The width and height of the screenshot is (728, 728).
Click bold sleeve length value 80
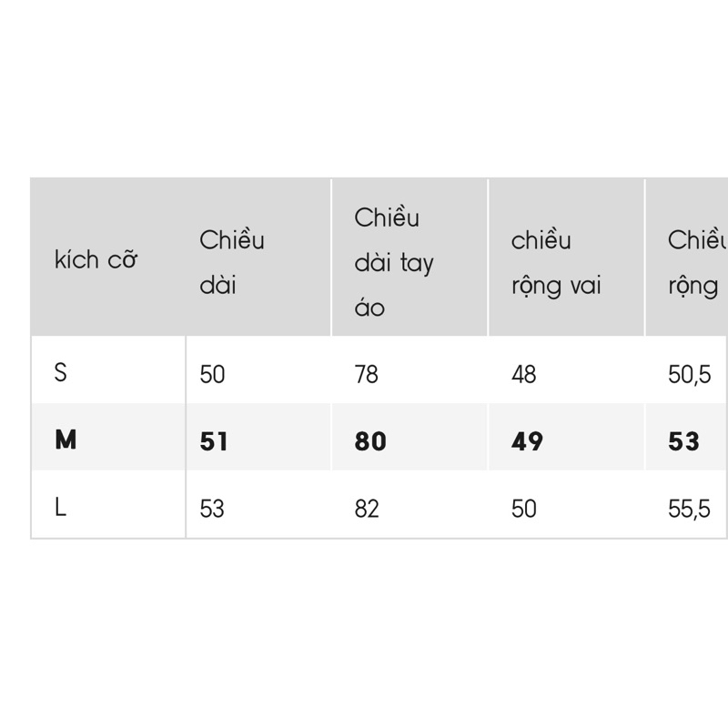[x=370, y=441]
